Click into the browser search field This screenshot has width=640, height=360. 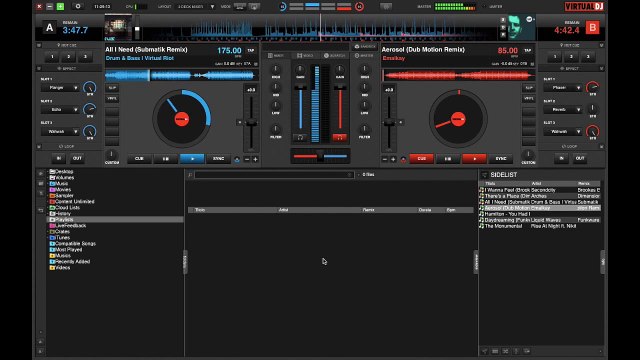tap(274, 175)
